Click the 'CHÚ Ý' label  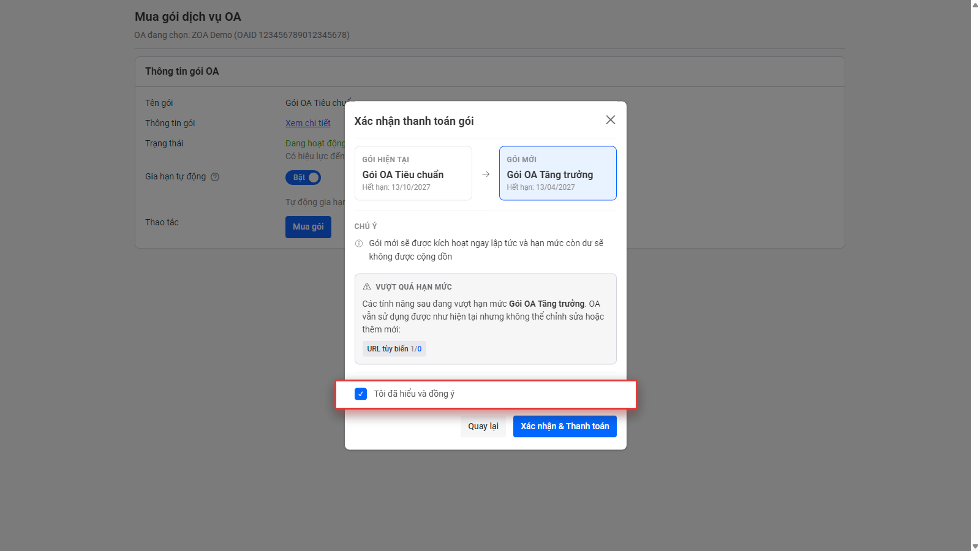366,226
